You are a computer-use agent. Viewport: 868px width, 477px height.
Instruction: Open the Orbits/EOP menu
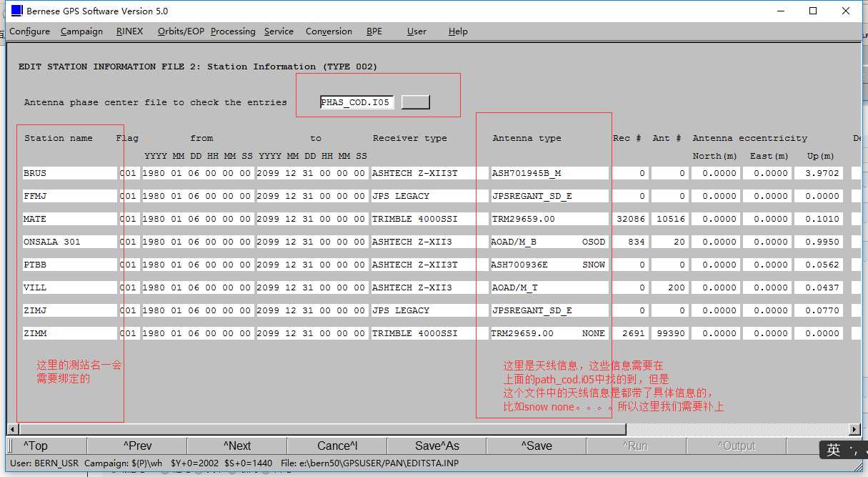click(x=181, y=31)
